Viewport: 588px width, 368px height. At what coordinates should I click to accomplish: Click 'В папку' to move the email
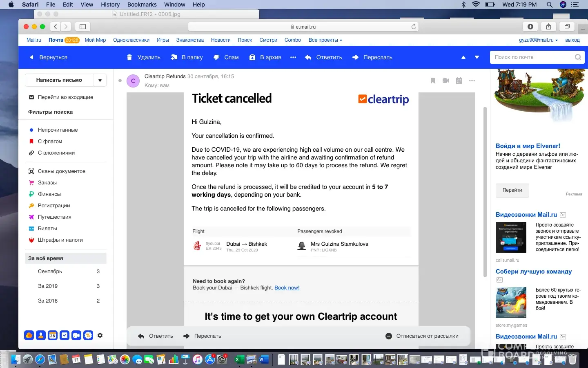click(x=187, y=57)
